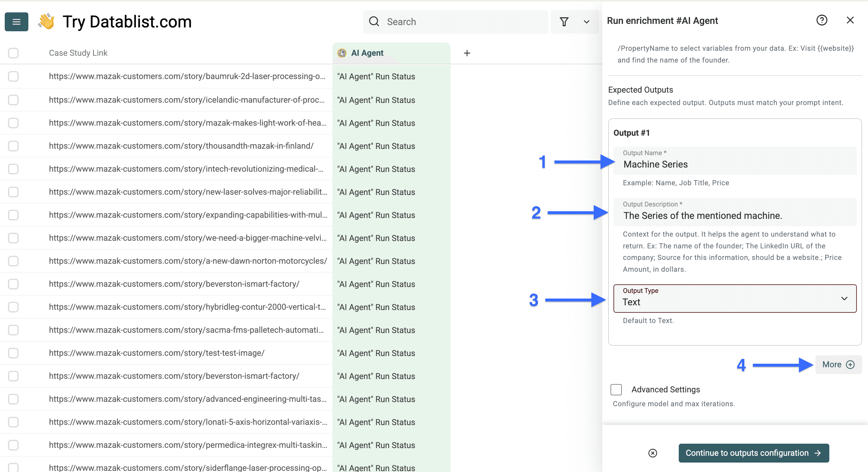The width and height of the screenshot is (868, 472).
Task: Edit the Output Description text field
Action: [735, 215]
